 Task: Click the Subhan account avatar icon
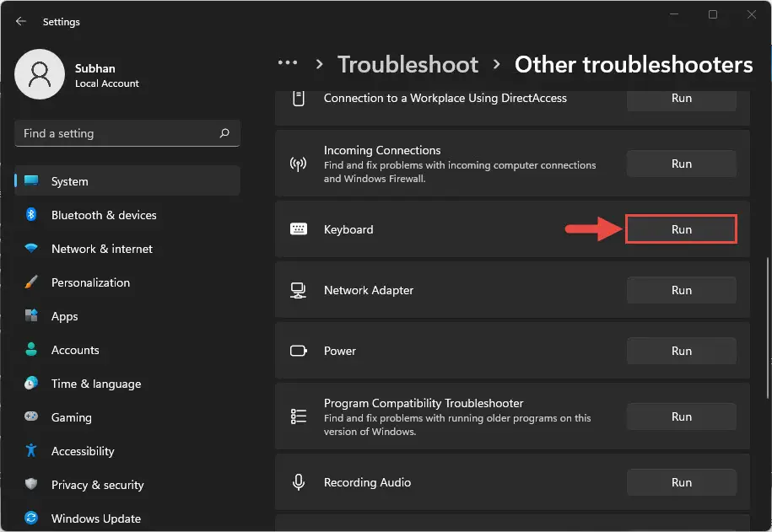(40, 74)
